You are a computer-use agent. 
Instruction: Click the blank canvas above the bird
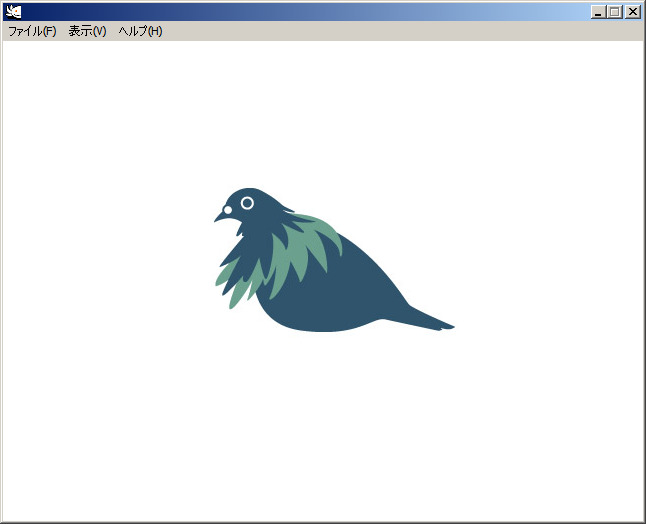tap(322, 110)
